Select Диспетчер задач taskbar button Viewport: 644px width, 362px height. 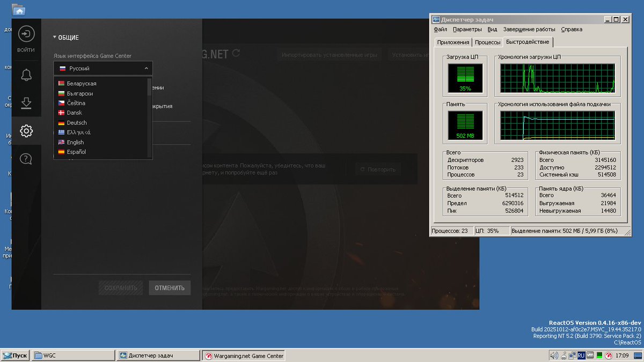click(x=158, y=355)
